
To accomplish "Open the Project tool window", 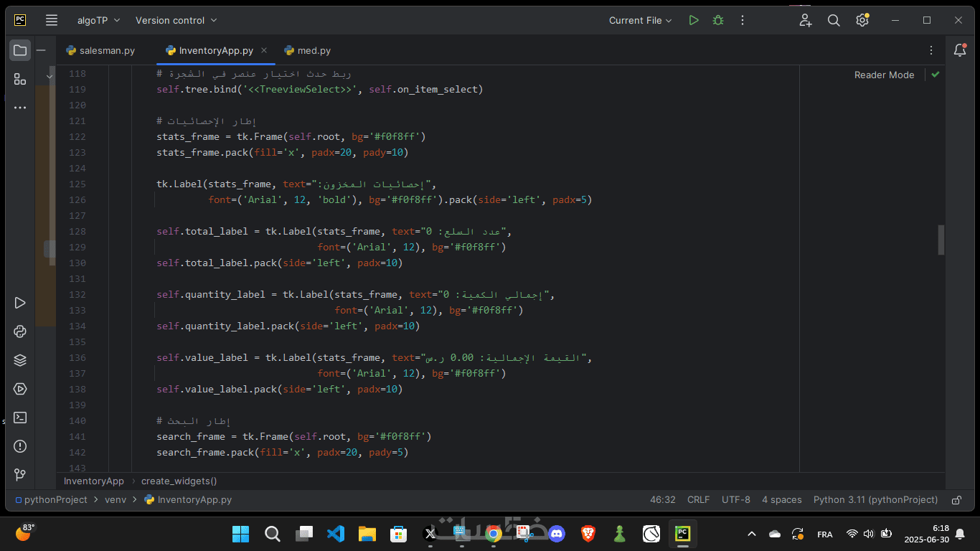I will click(x=20, y=50).
